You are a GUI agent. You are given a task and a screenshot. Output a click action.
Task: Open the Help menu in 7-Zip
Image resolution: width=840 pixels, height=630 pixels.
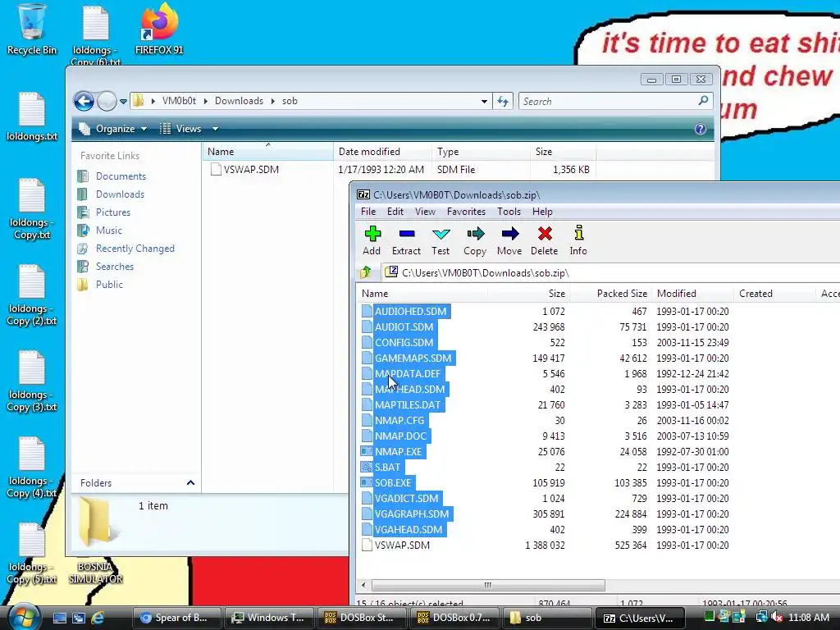542,212
